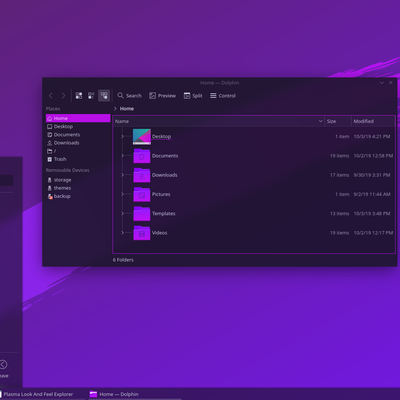Click the '6 Folders' status bar text
The width and height of the screenshot is (400, 400).
[x=123, y=260]
